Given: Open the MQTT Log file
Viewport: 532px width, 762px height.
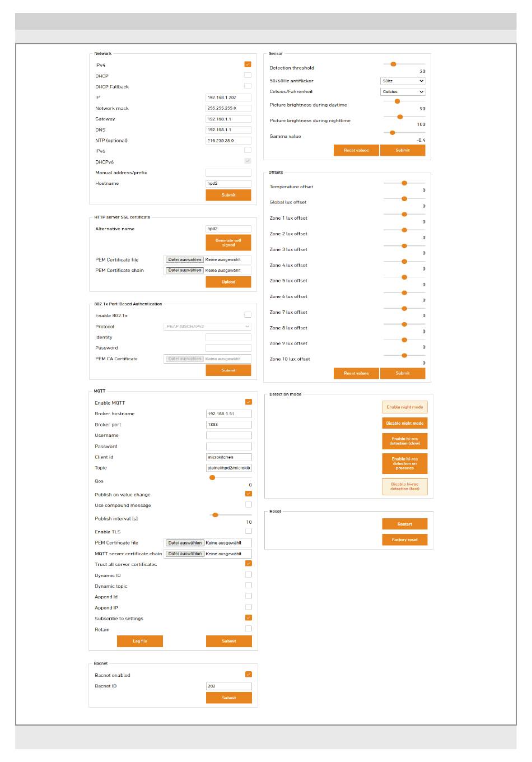Looking at the screenshot, I should click(140, 641).
